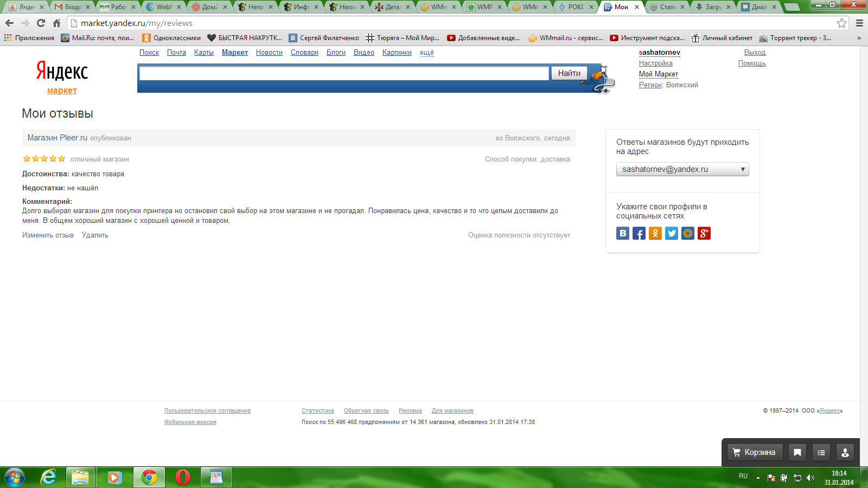
Task: Open 'Пользовательское соглашение' footer link
Action: coord(207,411)
